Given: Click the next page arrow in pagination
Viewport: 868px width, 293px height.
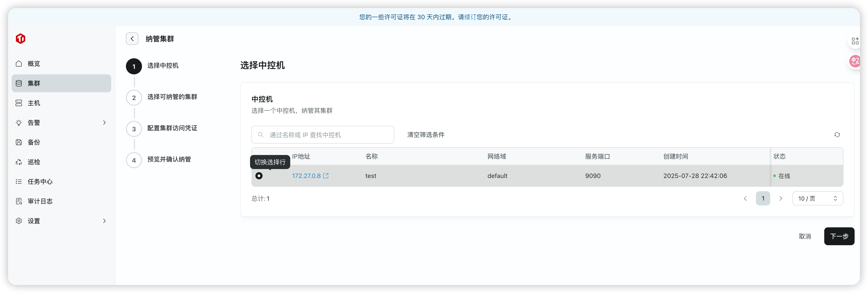Looking at the screenshot, I should coord(781,199).
